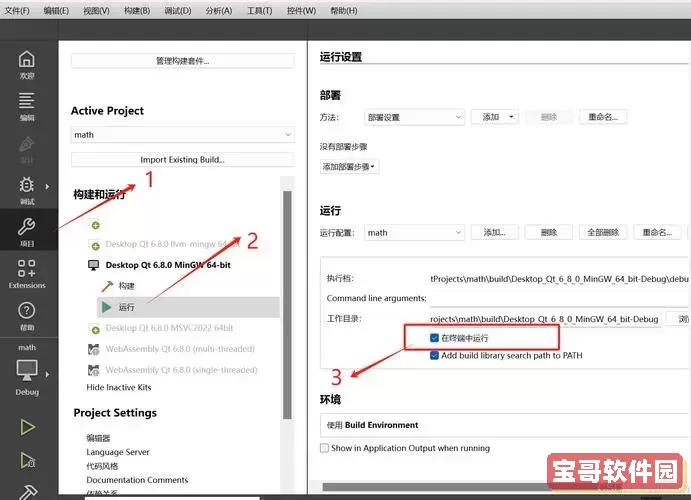The height and width of the screenshot is (500, 691).
Task: Open the 代码风格 project setting
Action: click(x=102, y=466)
